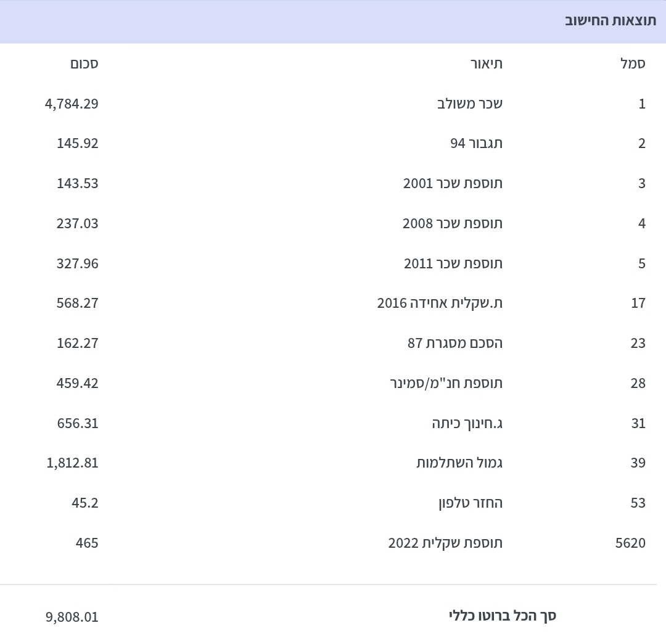Click the 'סמל' column header

633,64
